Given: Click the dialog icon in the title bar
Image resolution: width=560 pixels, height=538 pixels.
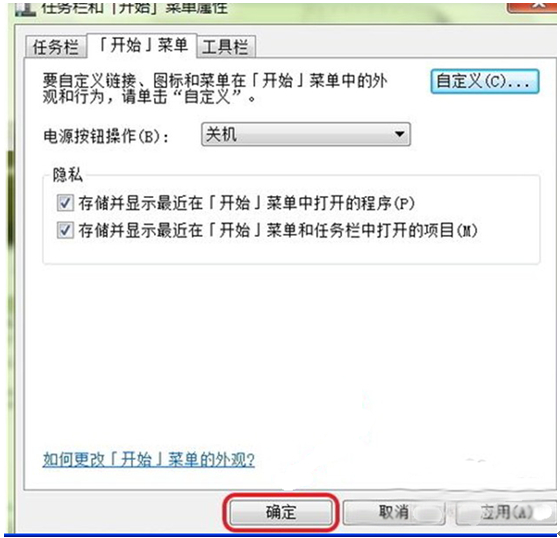Looking at the screenshot, I should [x=25, y=9].
